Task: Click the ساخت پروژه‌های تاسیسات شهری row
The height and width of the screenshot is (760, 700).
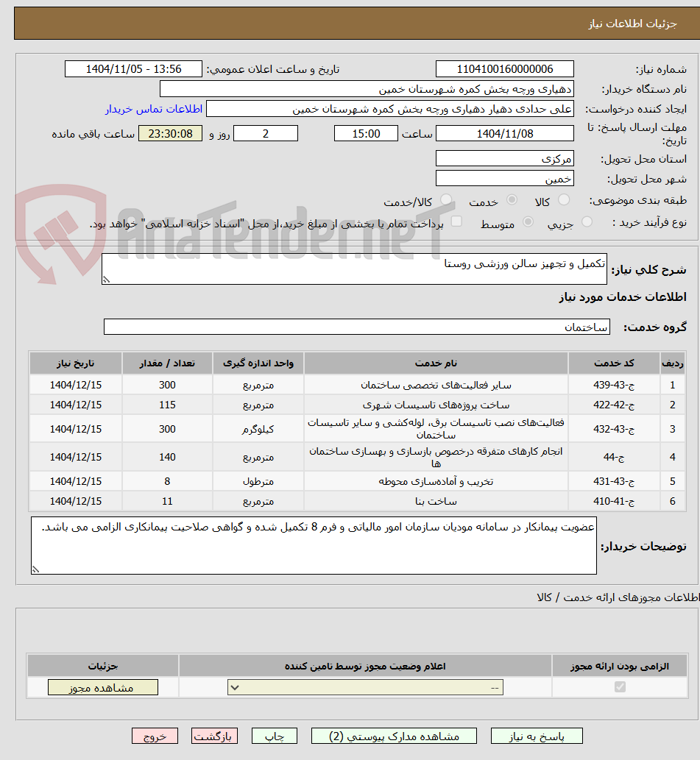Action: tap(357, 405)
